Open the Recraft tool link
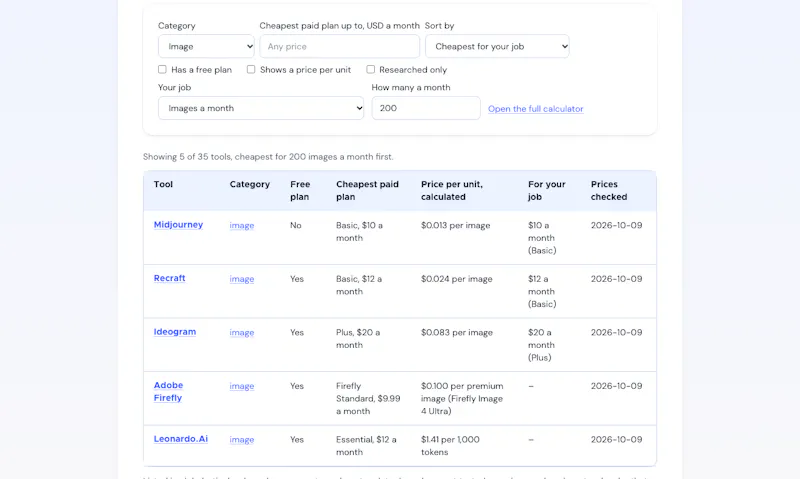The width and height of the screenshot is (800, 479). coord(169,278)
